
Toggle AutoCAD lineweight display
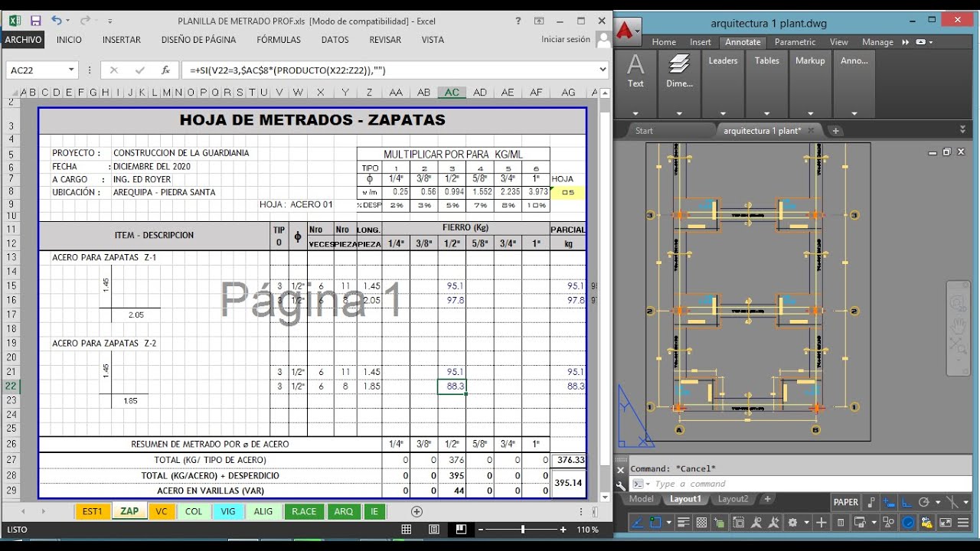(x=683, y=523)
